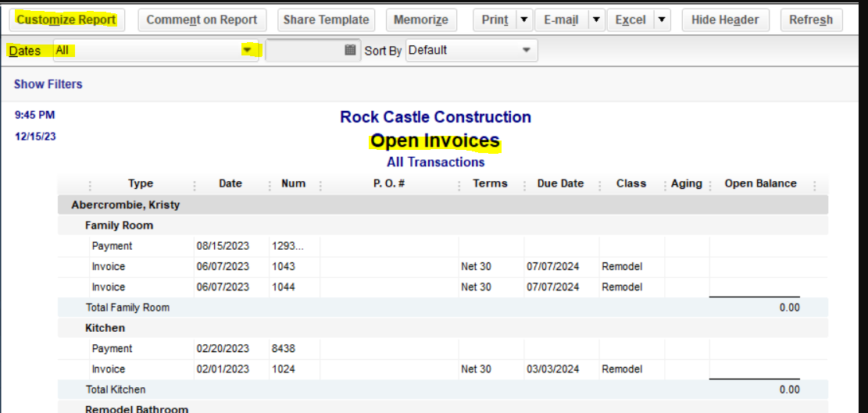Click Comment on Report button
The width and height of the screenshot is (868, 413).
202,20
